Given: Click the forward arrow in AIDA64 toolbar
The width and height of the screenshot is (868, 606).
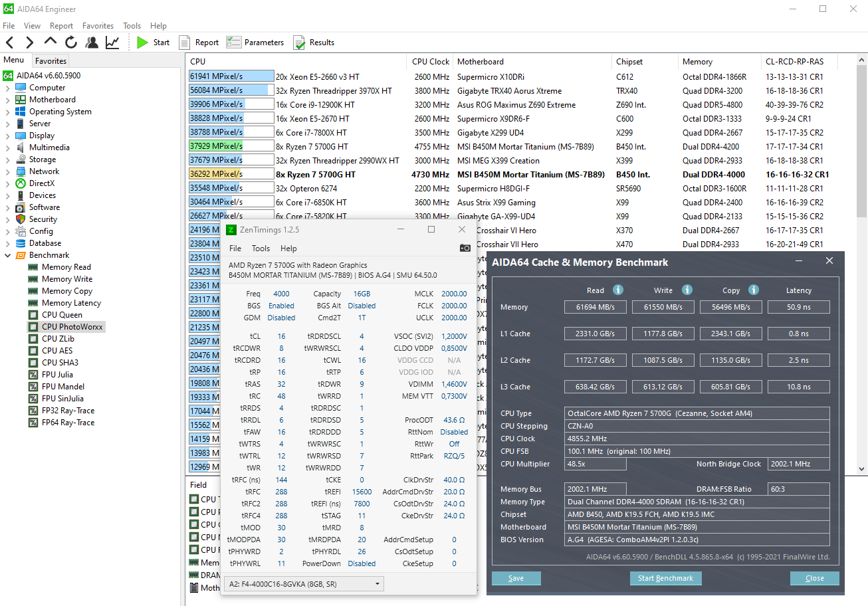Looking at the screenshot, I should click(29, 43).
